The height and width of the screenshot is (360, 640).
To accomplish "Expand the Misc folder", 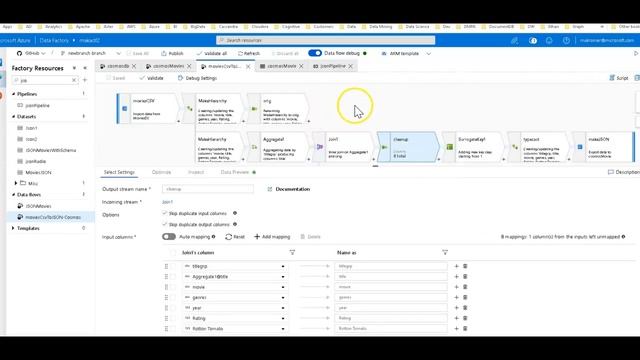I will point(16,183).
